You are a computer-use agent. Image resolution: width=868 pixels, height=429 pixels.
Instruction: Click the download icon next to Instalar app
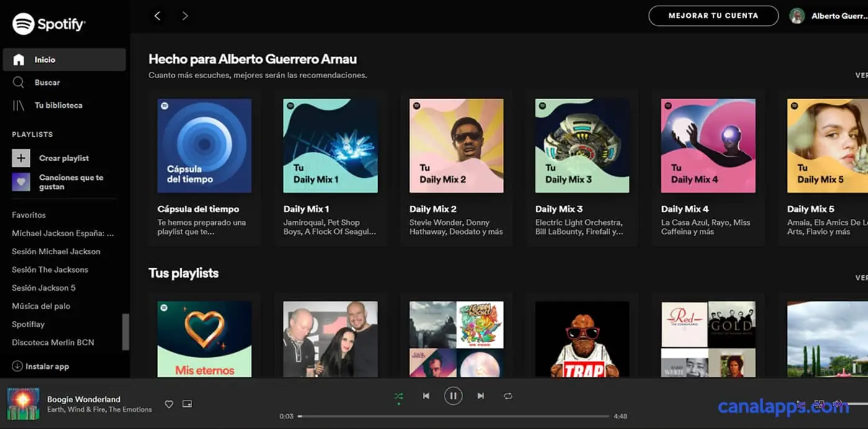[17, 366]
